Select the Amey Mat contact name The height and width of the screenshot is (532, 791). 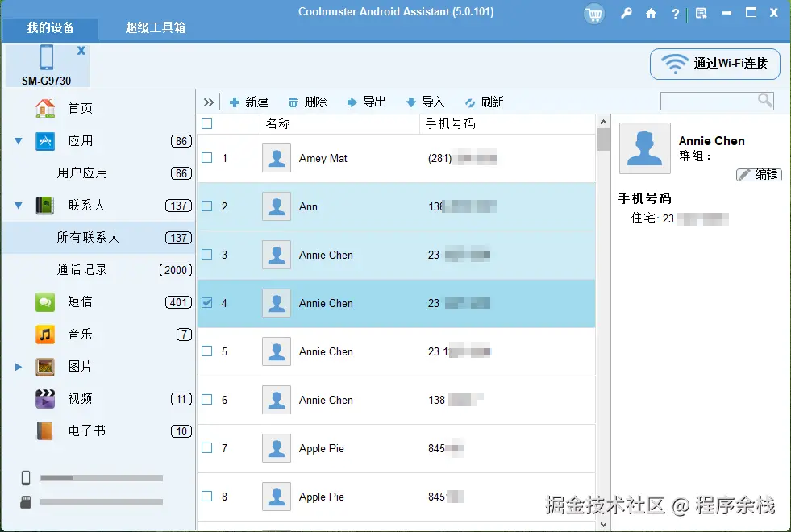(323, 158)
